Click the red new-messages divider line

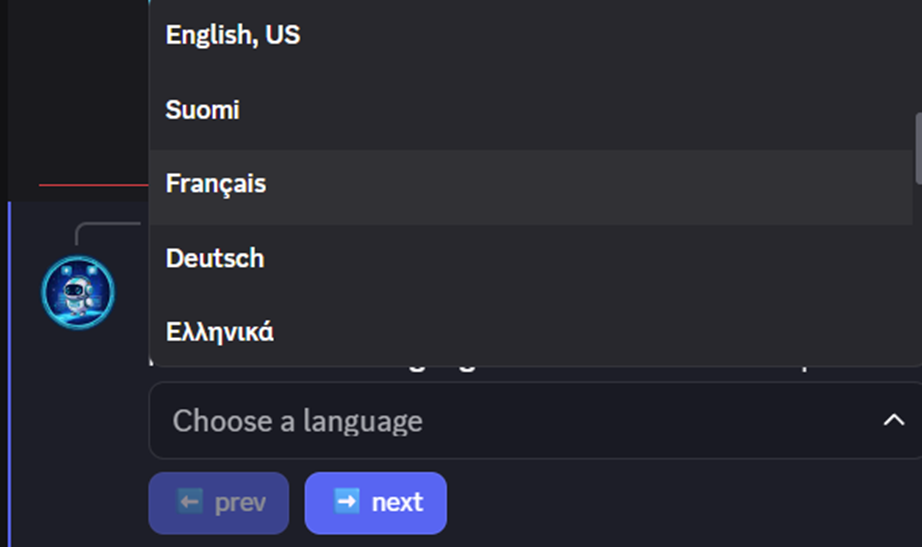90,185
